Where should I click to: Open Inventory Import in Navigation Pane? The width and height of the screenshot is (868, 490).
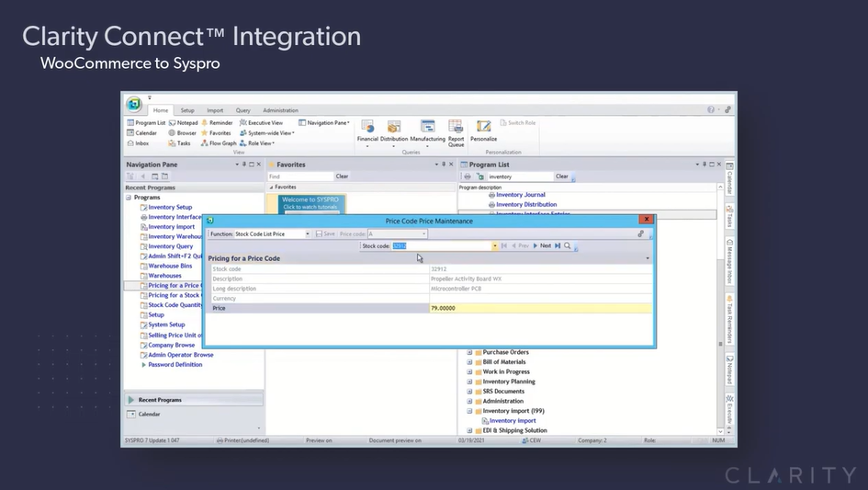tap(171, 227)
